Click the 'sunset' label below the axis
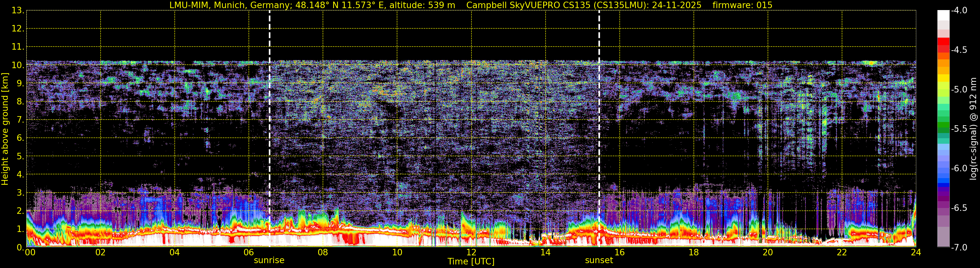The image size is (980, 268). 599,261
